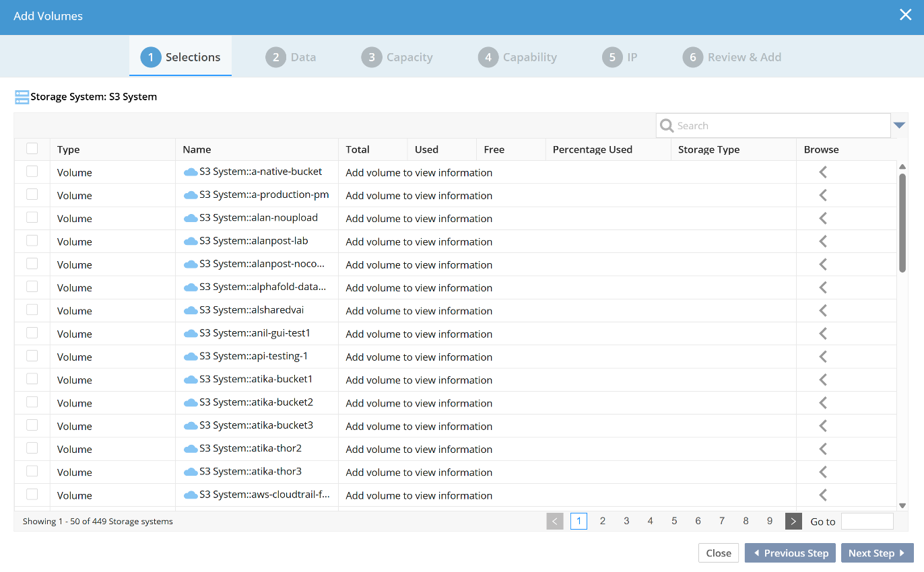The image size is (924, 572).
Task: Sort by the Name column header
Action: coord(257,149)
